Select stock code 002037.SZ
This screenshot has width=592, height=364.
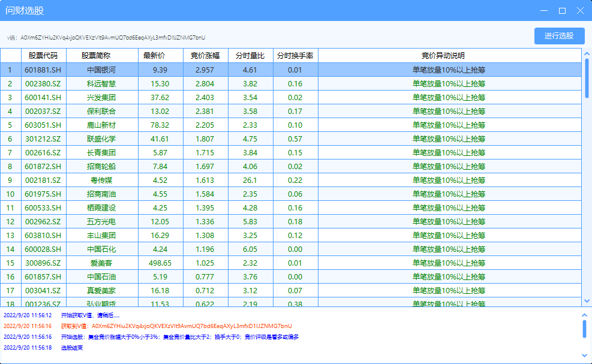click(43, 112)
